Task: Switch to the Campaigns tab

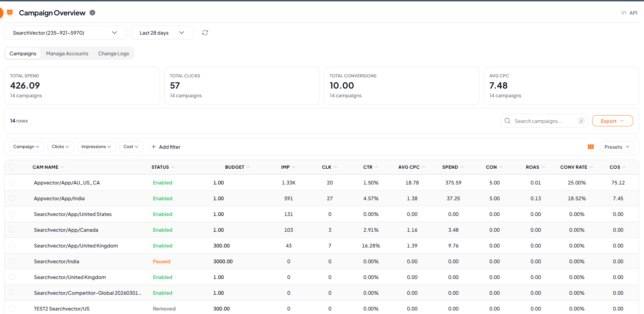Action: [23, 54]
